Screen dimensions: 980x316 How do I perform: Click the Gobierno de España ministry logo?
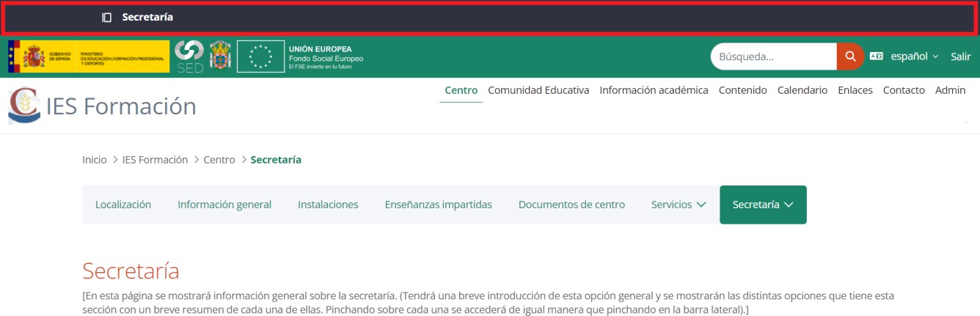point(87,56)
